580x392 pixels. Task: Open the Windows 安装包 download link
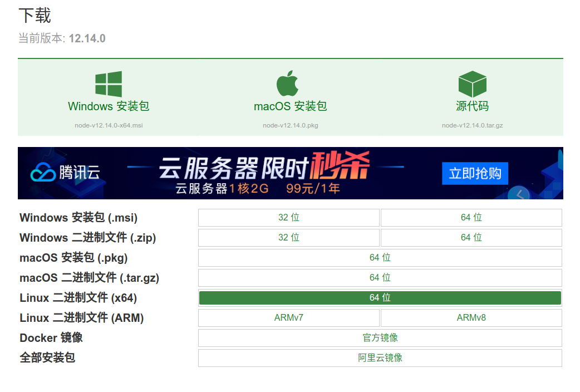click(109, 106)
